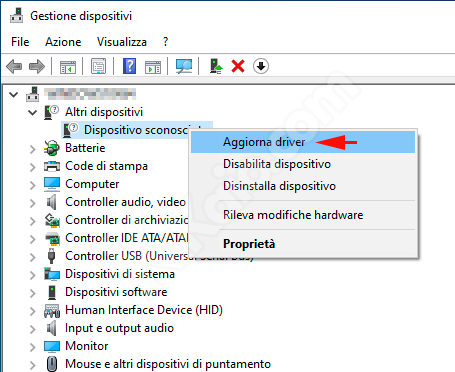This screenshot has height=372, width=455.
Task: Click the blue Help question mark icon
Action: pyautogui.click(x=129, y=66)
